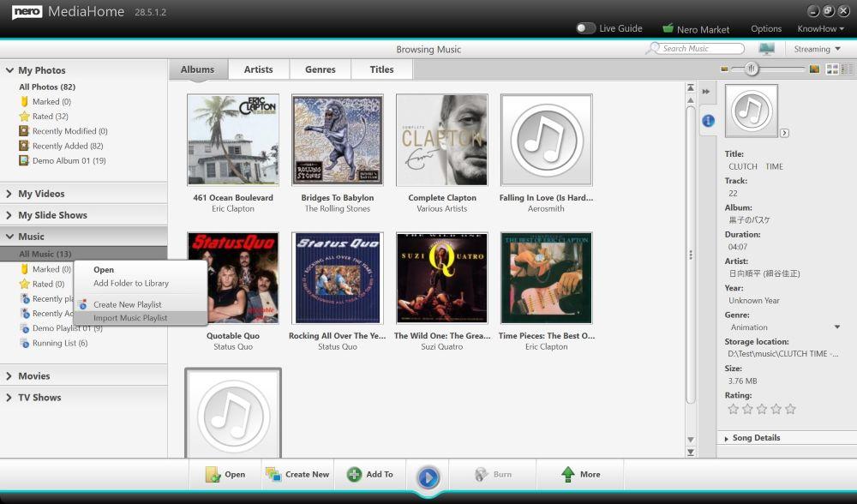Switch to the Artists tab
The width and height of the screenshot is (857, 504).
259,69
